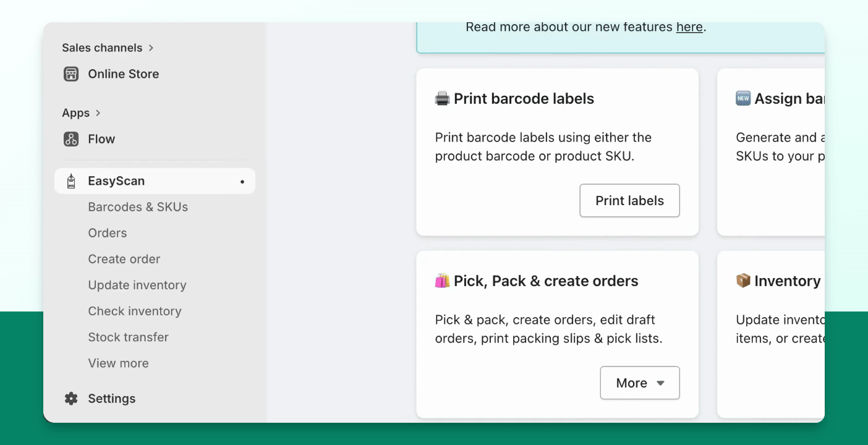This screenshot has width=868, height=445.
Task: Select Stock transfer in the sidebar
Action: click(129, 337)
